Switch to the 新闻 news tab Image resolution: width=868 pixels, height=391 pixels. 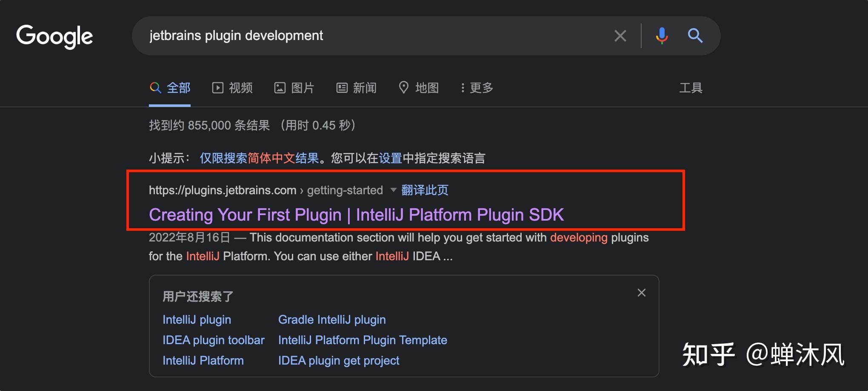pyautogui.click(x=357, y=88)
